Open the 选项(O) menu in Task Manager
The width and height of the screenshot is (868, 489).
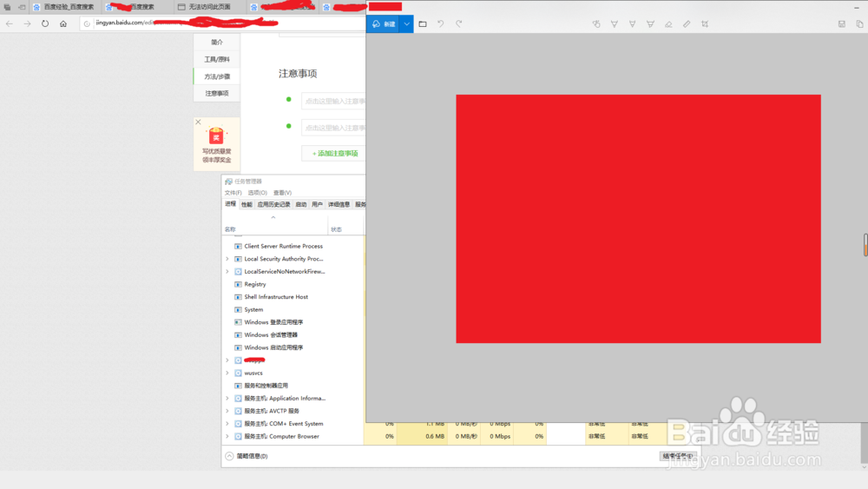[x=257, y=193]
